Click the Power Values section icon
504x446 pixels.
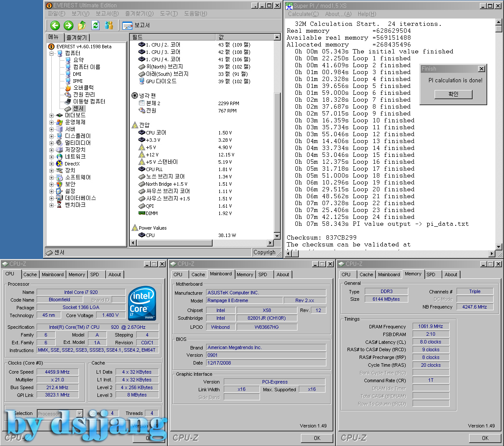pyautogui.click(x=135, y=228)
